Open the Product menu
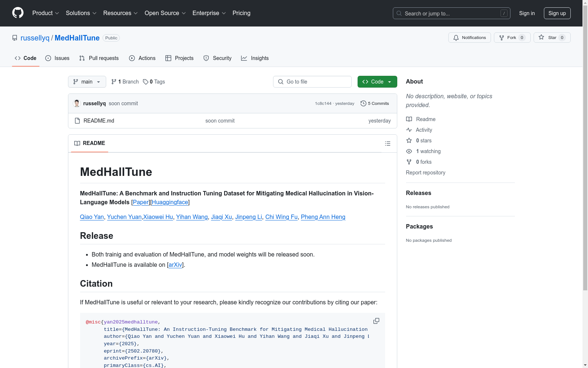The image size is (588, 368). pos(46,13)
